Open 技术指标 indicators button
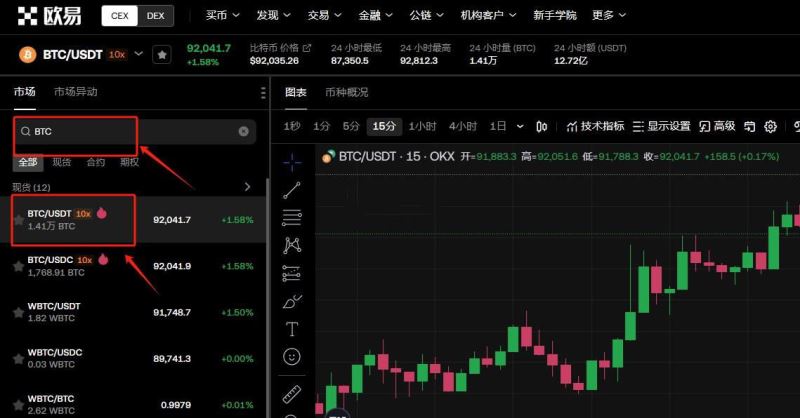800x418 pixels. 595,126
